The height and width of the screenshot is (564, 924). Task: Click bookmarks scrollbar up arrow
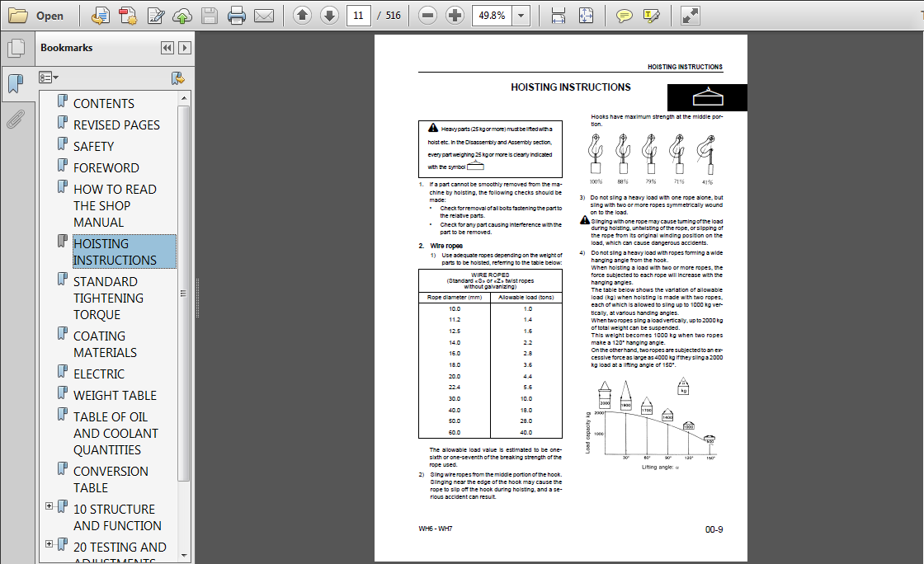pos(184,98)
